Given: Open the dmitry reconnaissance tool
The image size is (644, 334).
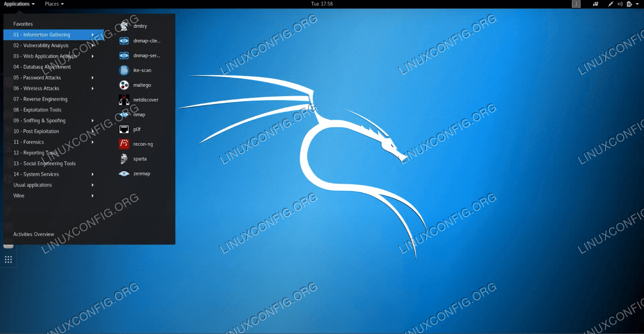Looking at the screenshot, I should 140,25.
